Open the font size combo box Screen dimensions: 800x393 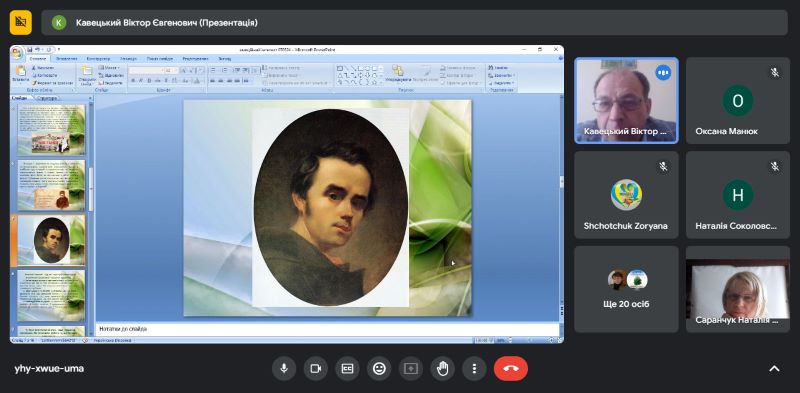tap(171, 70)
